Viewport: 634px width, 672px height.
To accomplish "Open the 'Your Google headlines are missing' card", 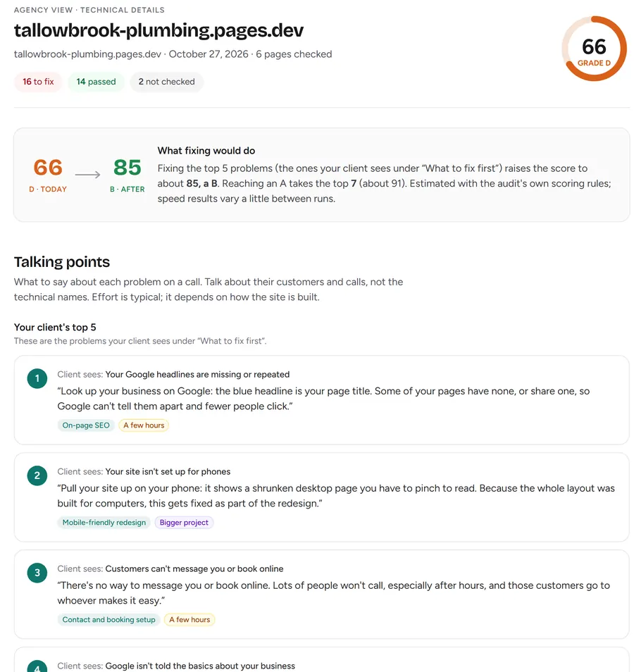I will click(321, 400).
